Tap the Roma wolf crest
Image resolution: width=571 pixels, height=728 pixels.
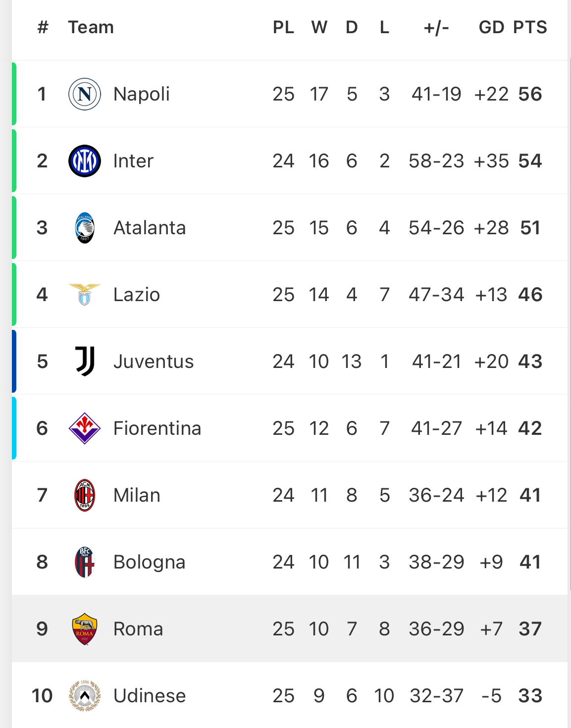click(x=85, y=629)
